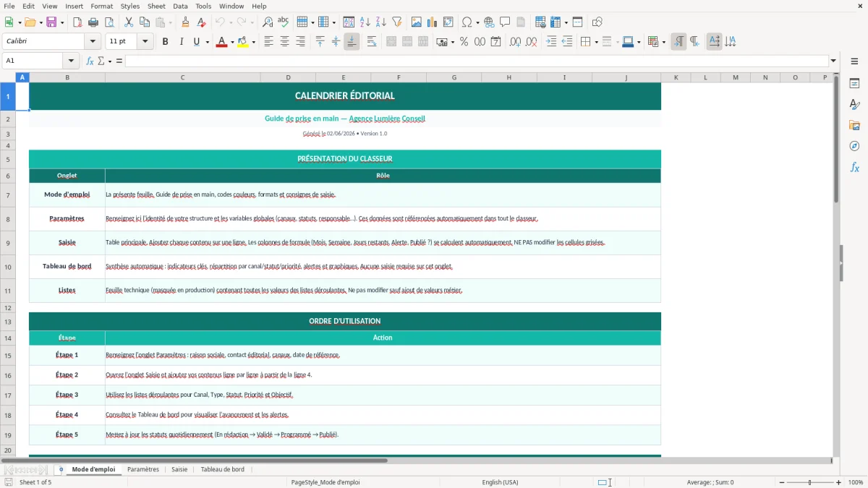Open Find & Replace from the toolbar
The image size is (868, 488).
pos(268,22)
